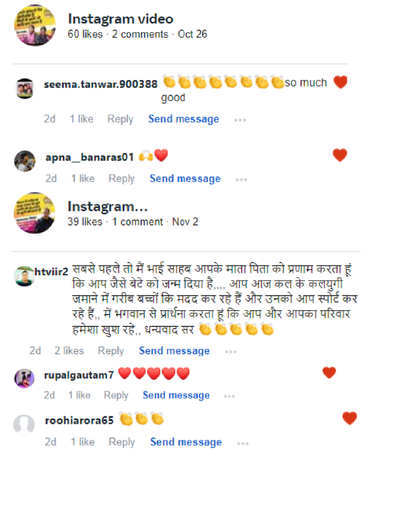Send message to roohiarora65
Viewport: 420px width, 521px height.
tap(186, 442)
